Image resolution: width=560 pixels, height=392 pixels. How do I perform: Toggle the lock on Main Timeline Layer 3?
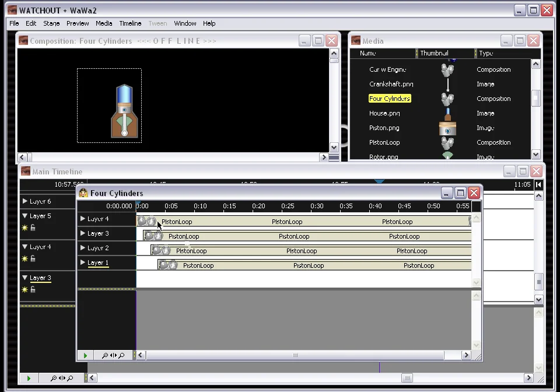(33, 289)
